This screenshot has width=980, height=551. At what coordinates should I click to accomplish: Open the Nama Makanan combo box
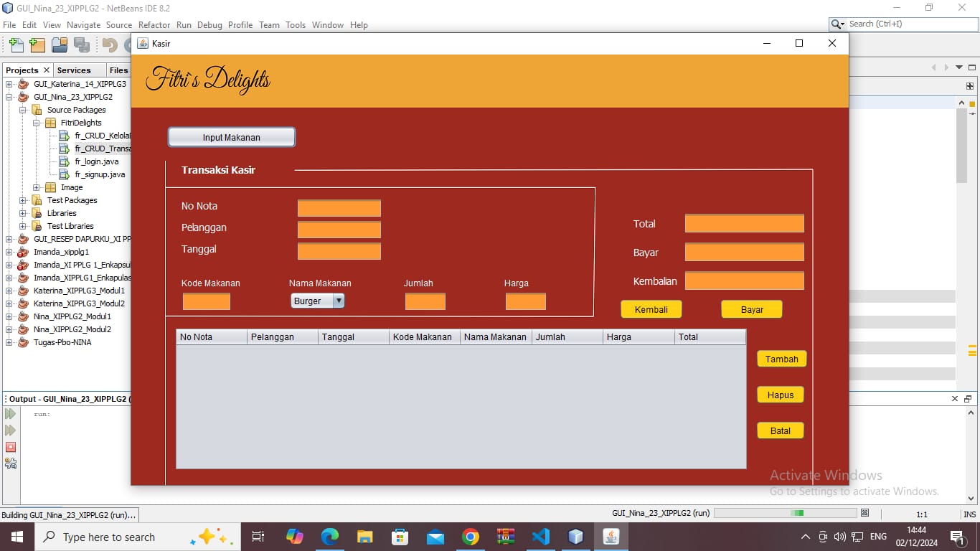pos(318,301)
